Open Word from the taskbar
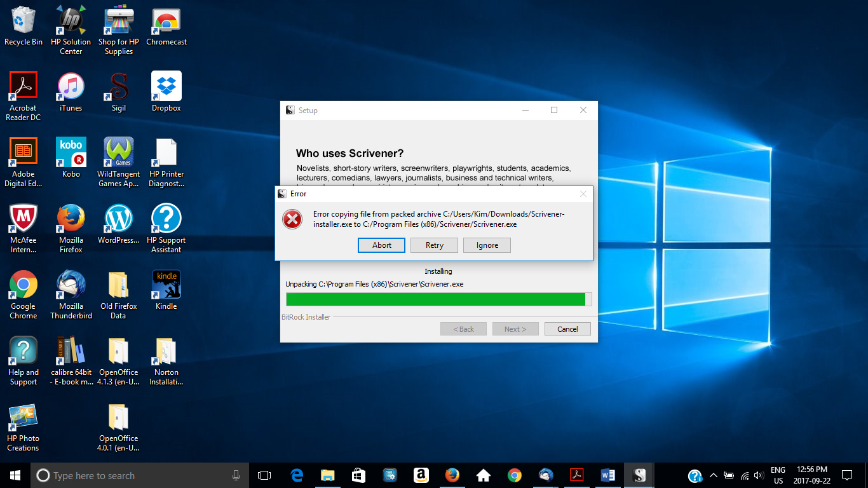This screenshot has height=488, width=868. coord(608,475)
